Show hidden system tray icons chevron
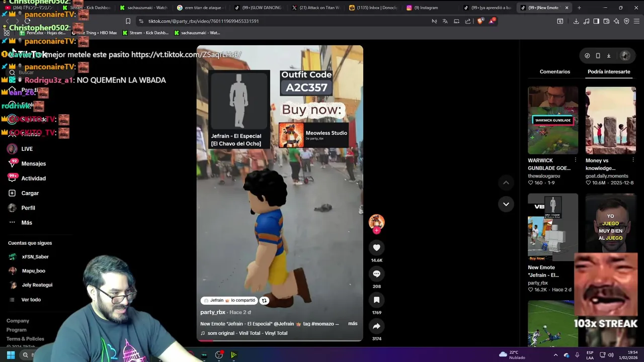This screenshot has width=644, height=362. click(556, 355)
